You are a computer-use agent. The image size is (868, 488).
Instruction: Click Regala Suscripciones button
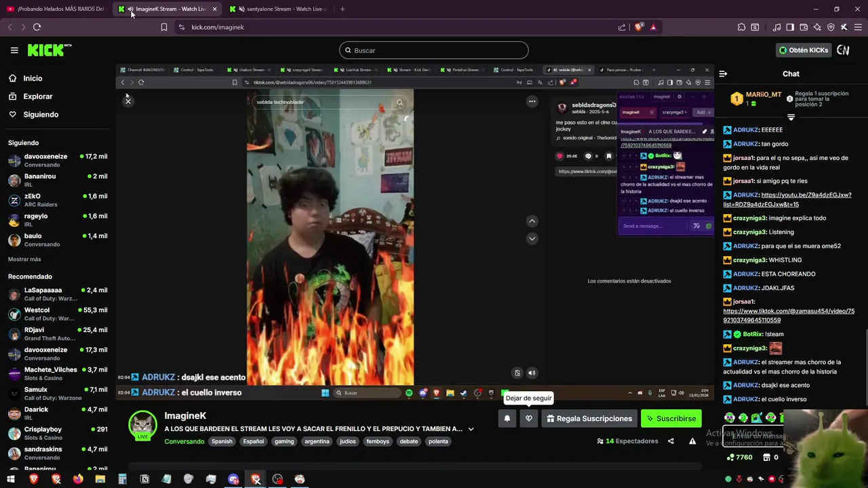click(589, 419)
